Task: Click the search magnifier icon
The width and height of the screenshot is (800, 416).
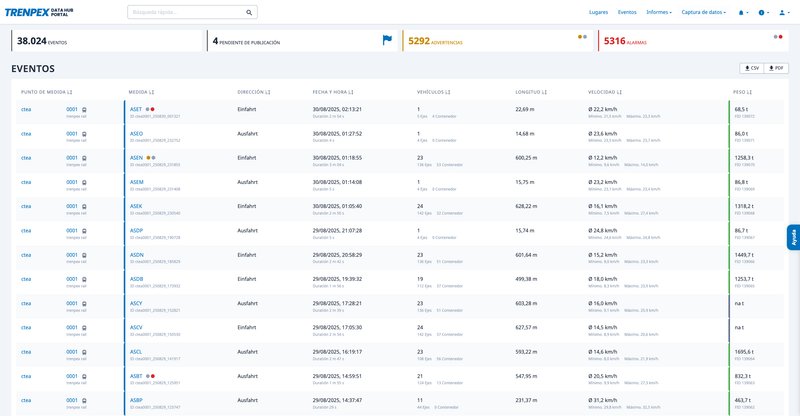Action: tap(249, 12)
